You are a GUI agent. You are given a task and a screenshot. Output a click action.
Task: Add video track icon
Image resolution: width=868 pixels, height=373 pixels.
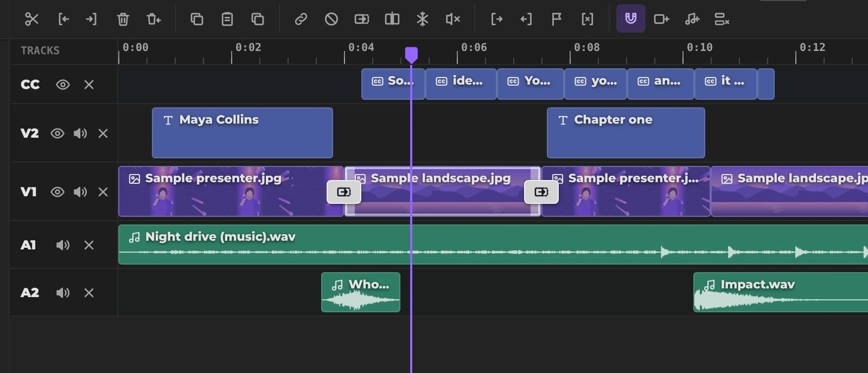pyautogui.click(x=661, y=20)
